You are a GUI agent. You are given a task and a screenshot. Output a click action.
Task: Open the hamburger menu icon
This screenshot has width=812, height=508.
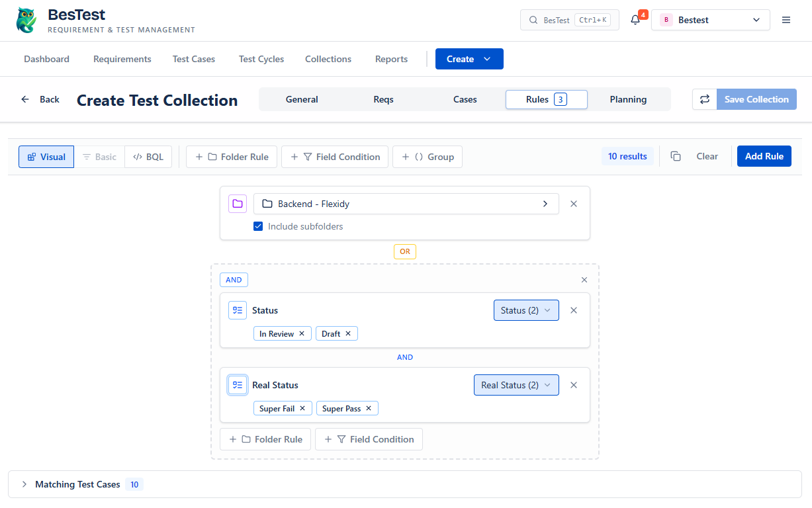pos(786,20)
